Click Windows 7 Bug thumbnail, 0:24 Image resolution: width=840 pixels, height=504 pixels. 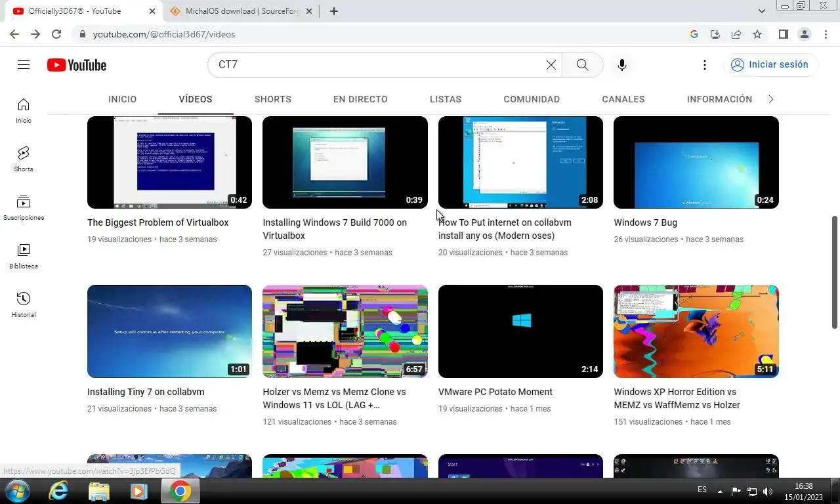[x=696, y=163]
